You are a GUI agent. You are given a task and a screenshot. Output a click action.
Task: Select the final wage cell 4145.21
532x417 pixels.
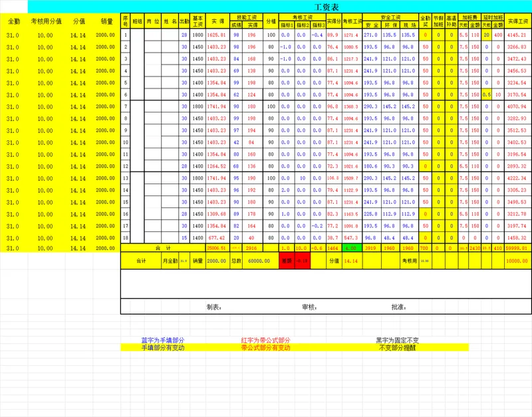coord(517,35)
